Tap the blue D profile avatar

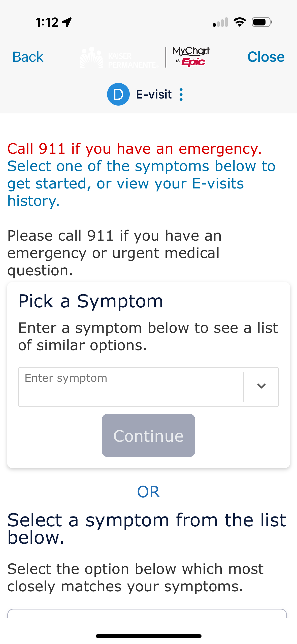(x=118, y=94)
